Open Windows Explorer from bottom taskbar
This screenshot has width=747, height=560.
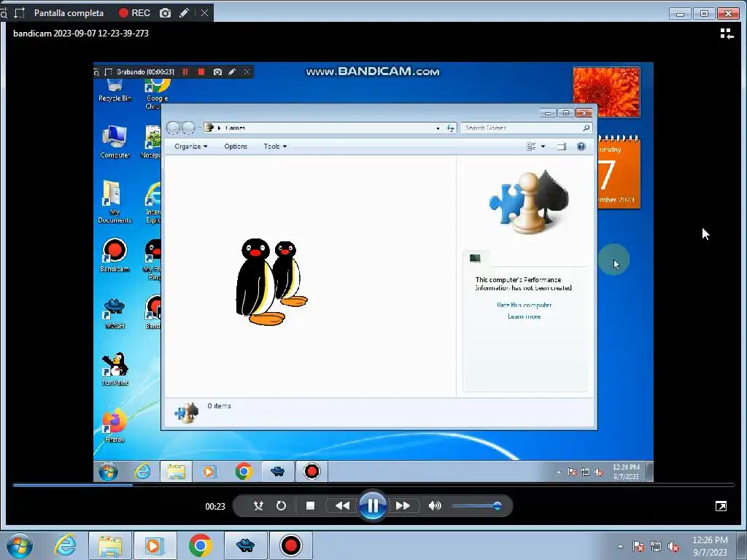click(109, 545)
